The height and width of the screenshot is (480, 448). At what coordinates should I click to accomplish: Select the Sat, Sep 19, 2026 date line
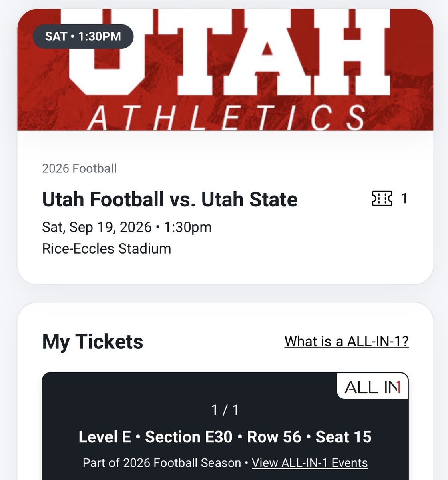pos(127,227)
